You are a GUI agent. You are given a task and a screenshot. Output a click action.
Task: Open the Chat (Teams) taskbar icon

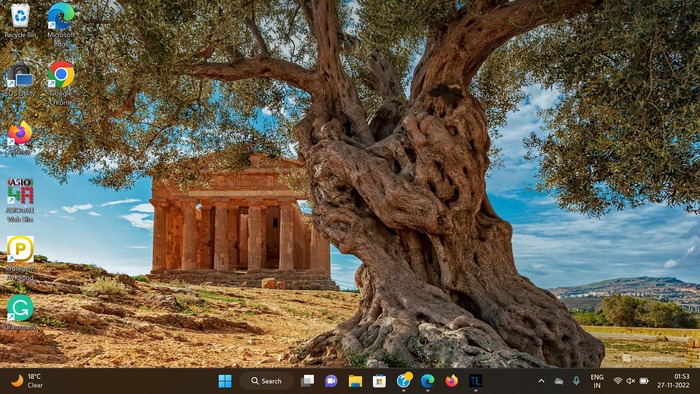pos(331,381)
